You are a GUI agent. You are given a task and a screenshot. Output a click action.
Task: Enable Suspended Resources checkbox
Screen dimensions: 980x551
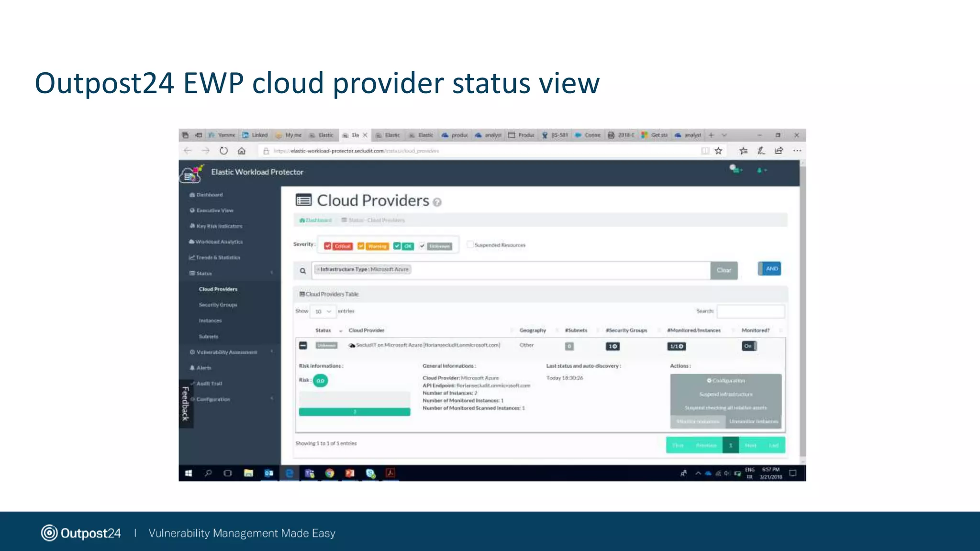click(x=470, y=244)
